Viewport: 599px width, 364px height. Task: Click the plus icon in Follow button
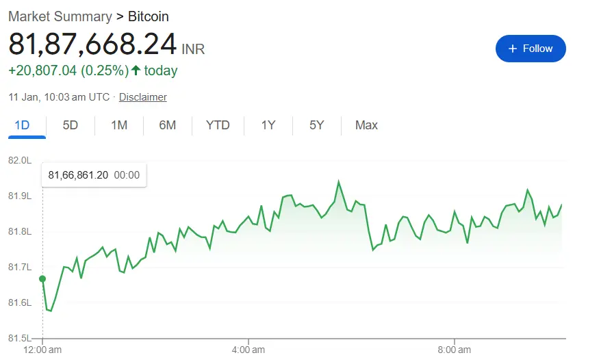(x=513, y=49)
